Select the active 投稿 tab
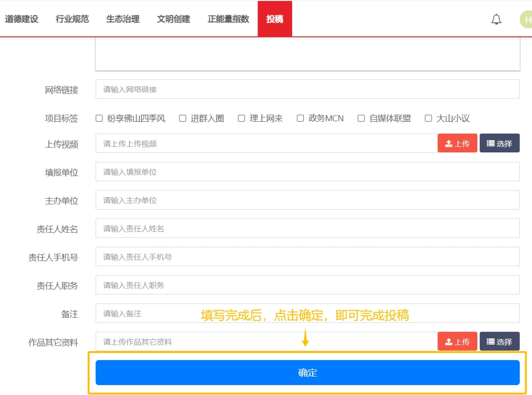 (275, 19)
